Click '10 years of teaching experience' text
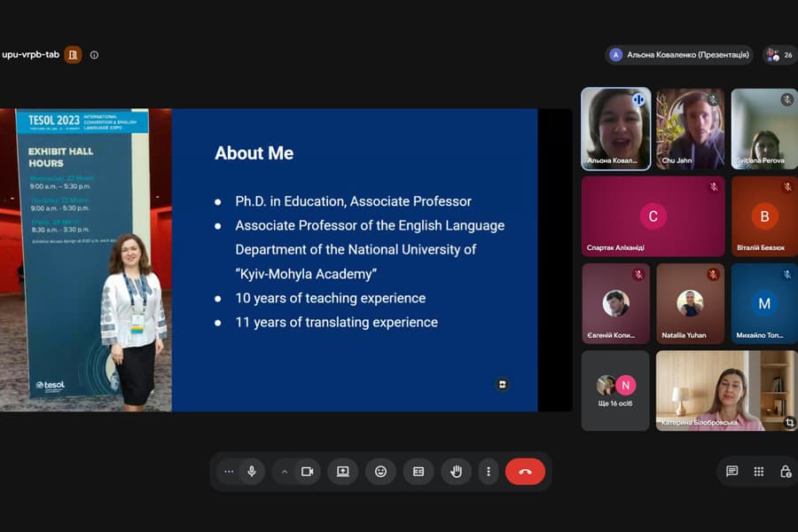This screenshot has height=532, width=798. [x=331, y=298]
